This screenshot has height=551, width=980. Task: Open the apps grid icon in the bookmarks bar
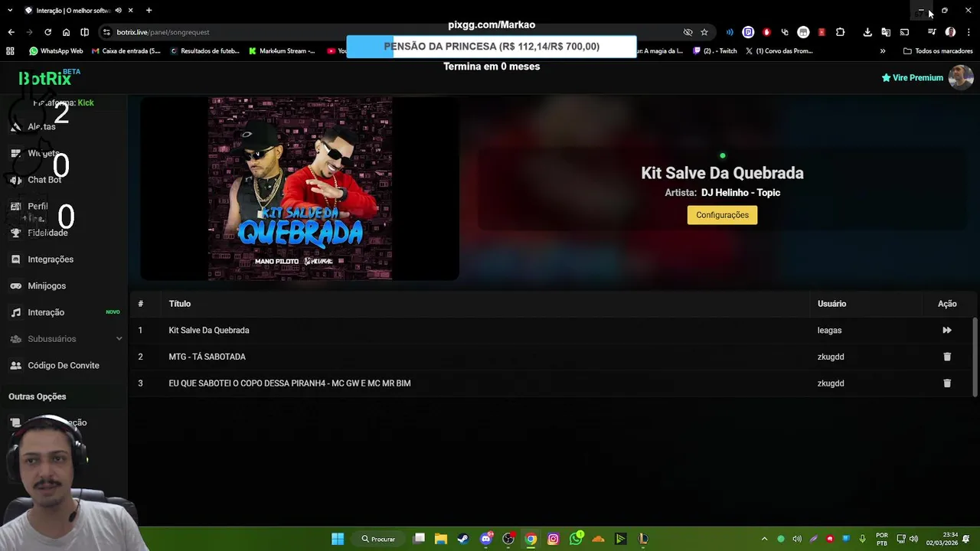10,51
